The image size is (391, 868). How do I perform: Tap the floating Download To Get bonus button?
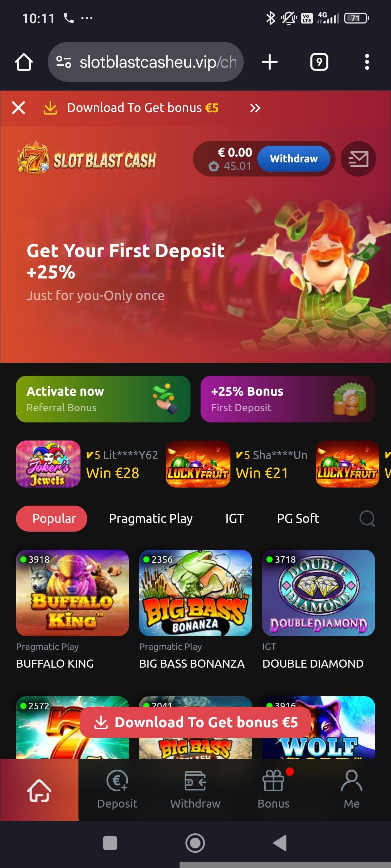point(195,722)
